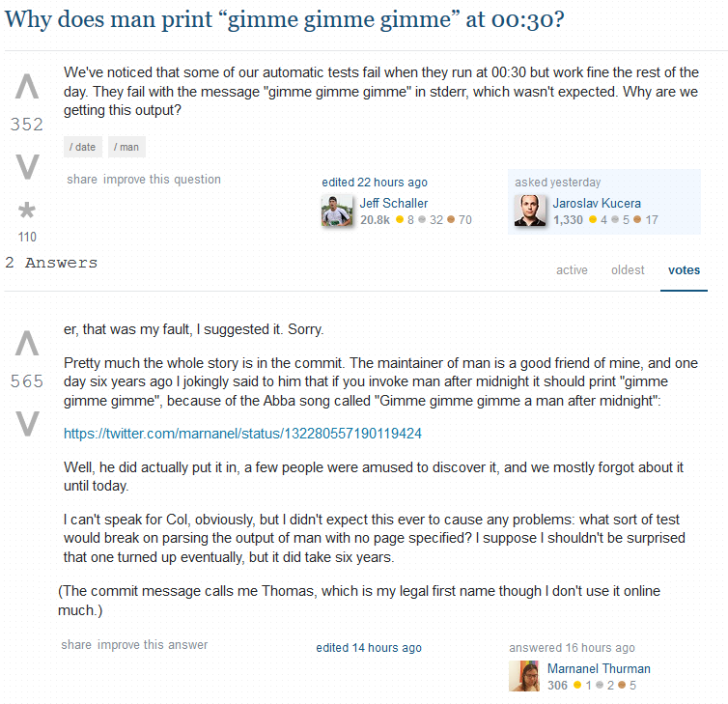
Task: Upvote the answer with 565 votes
Action: 27,344
